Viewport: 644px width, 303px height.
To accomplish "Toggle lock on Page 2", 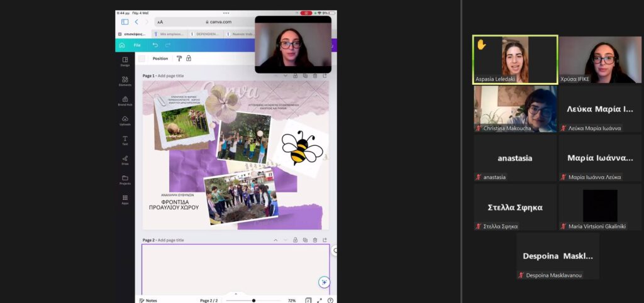I will pyautogui.click(x=294, y=240).
